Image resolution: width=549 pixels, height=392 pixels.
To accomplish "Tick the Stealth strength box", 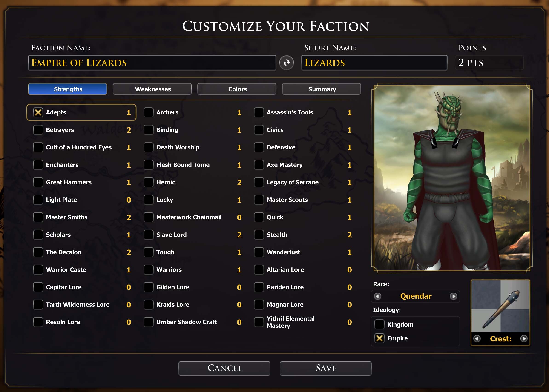I will click(x=259, y=235).
